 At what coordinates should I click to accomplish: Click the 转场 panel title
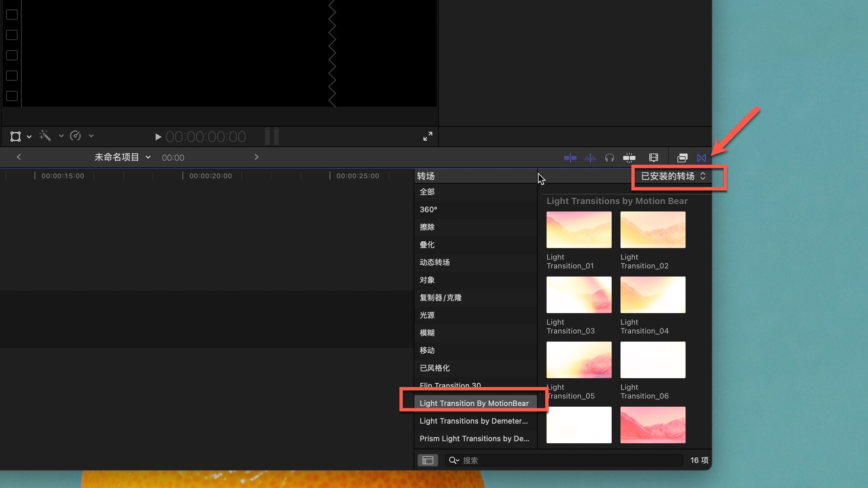click(x=426, y=176)
